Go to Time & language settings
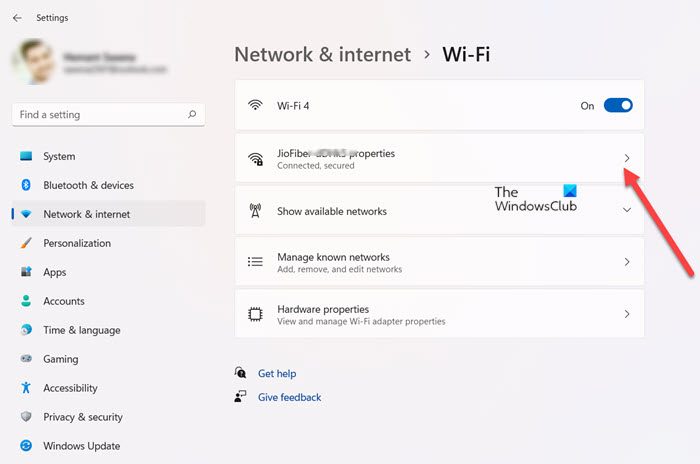The image size is (700, 464). tap(81, 330)
